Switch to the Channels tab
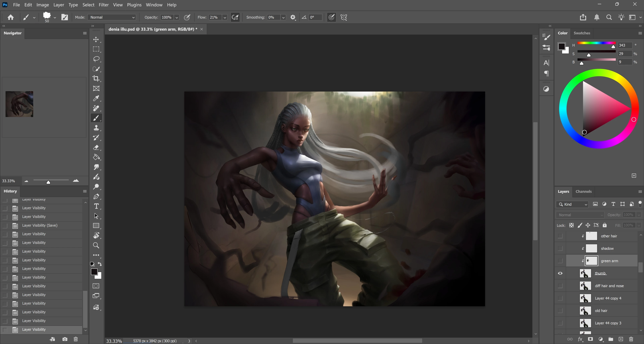 (x=583, y=191)
